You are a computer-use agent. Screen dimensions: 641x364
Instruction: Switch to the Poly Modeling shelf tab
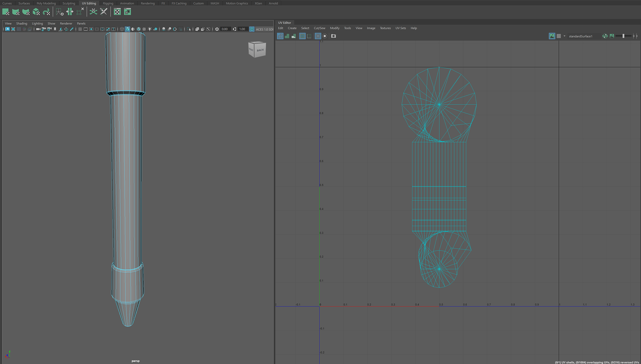click(46, 3)
